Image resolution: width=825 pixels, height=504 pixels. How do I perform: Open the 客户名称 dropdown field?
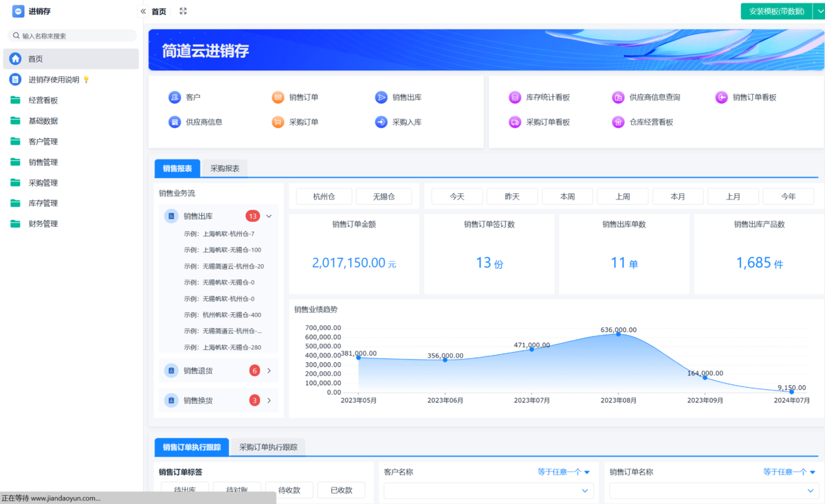pyautogui.click(x=488, y=490)
